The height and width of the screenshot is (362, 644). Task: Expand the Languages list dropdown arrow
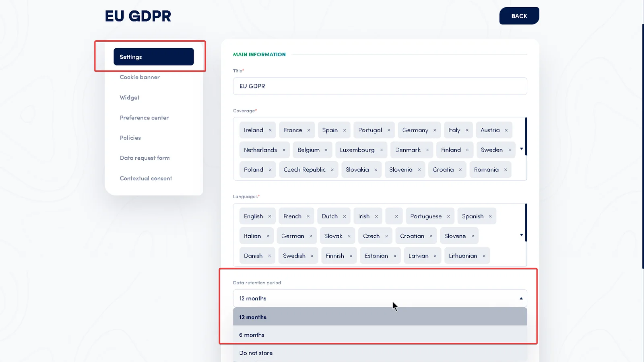click(x=522, y=234)
